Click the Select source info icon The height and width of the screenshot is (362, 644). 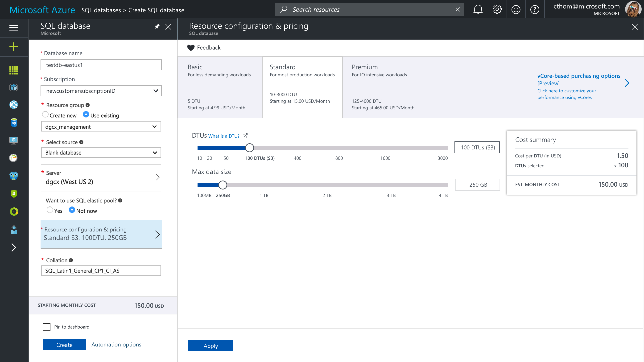[81, 142]
